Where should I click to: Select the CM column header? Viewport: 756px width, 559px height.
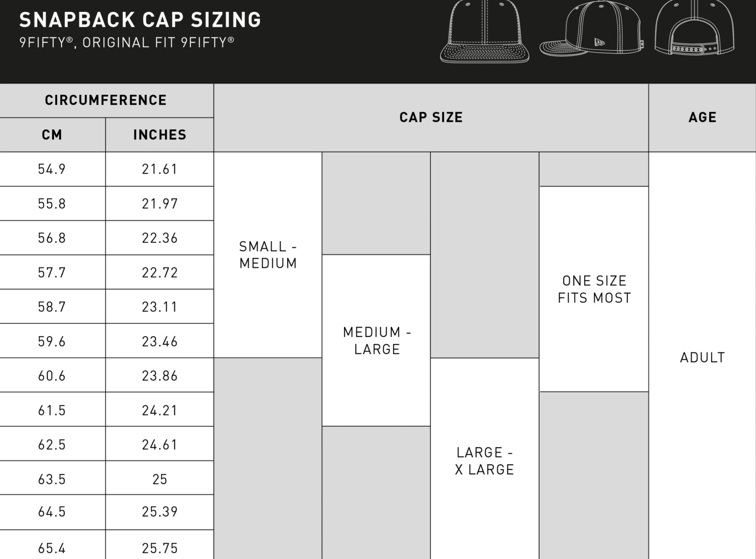(x=52, y=134)
